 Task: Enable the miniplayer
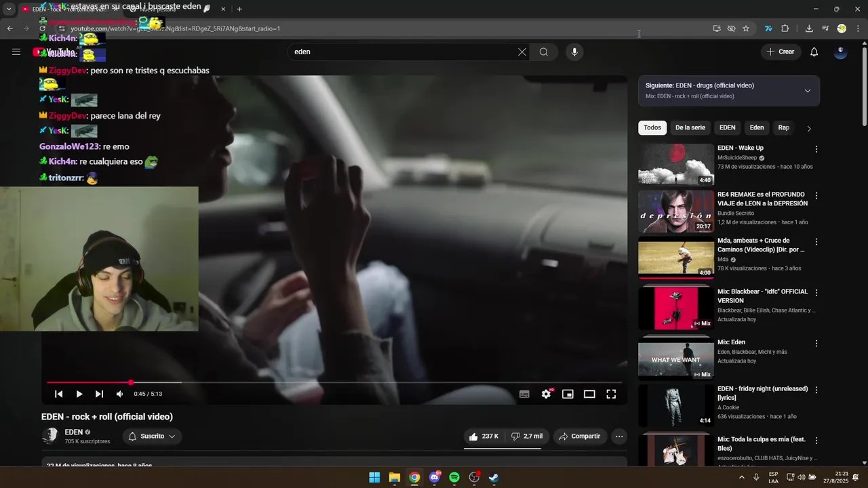tap(568, 394)
